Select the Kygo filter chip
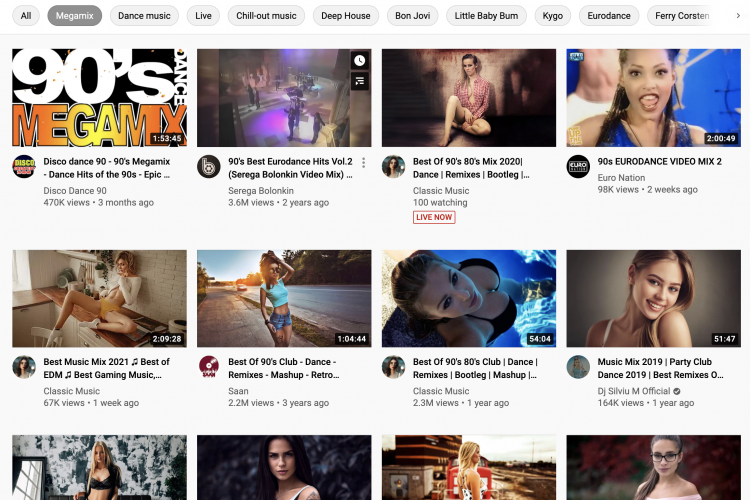 coord(552,16)
